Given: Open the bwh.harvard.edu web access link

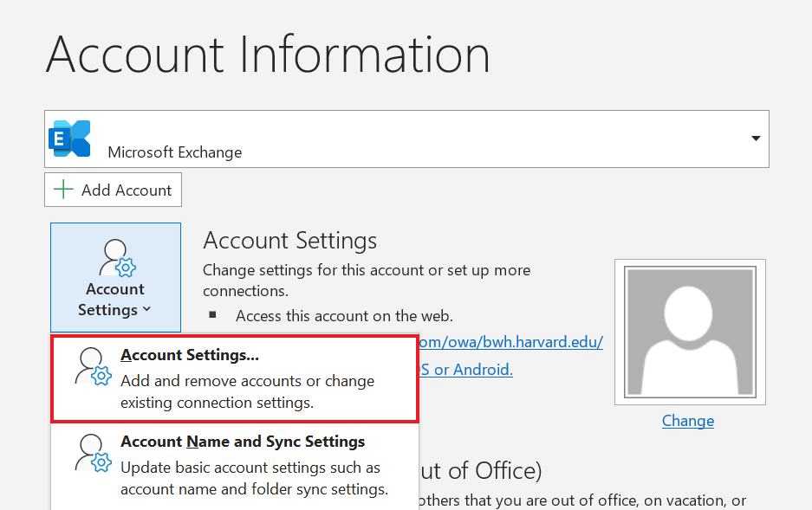Looking at the screenshot, I should [x=510, y=341].
